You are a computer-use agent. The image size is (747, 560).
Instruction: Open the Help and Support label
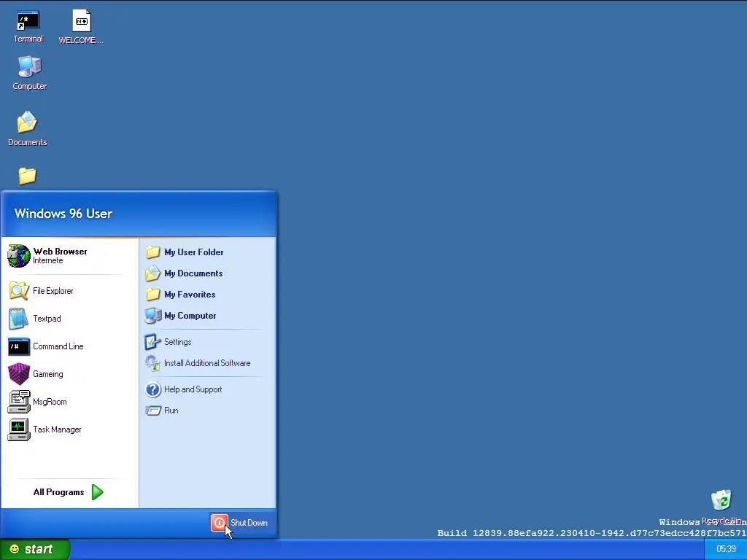coord(193,389)
